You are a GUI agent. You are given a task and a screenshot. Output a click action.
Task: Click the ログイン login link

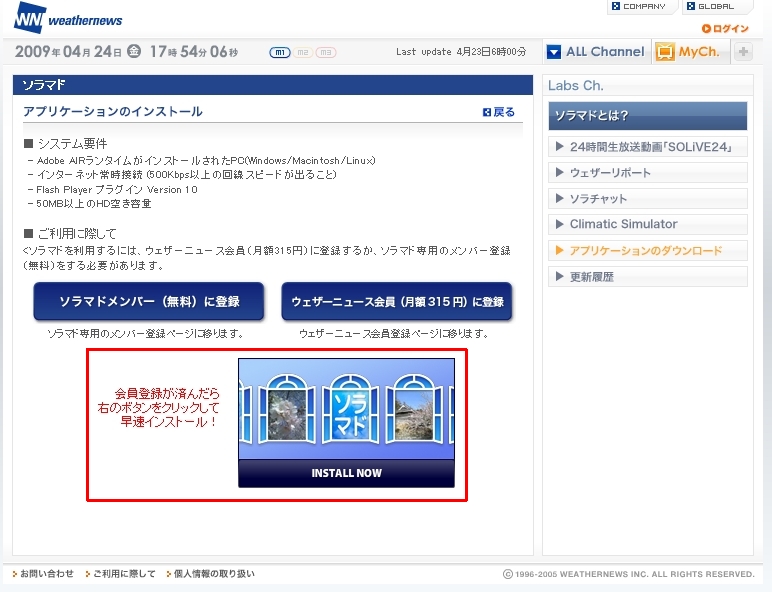click(x=725, y=29)
